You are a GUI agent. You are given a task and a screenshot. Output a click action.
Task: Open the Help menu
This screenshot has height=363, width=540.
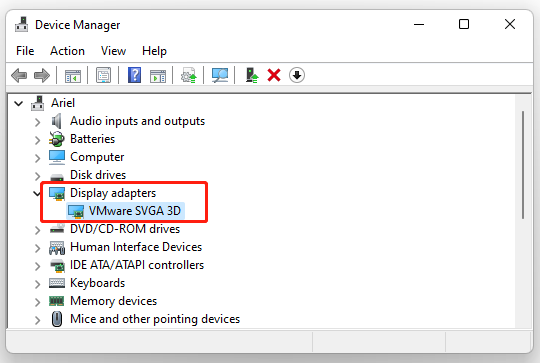[x=154, y=51]
